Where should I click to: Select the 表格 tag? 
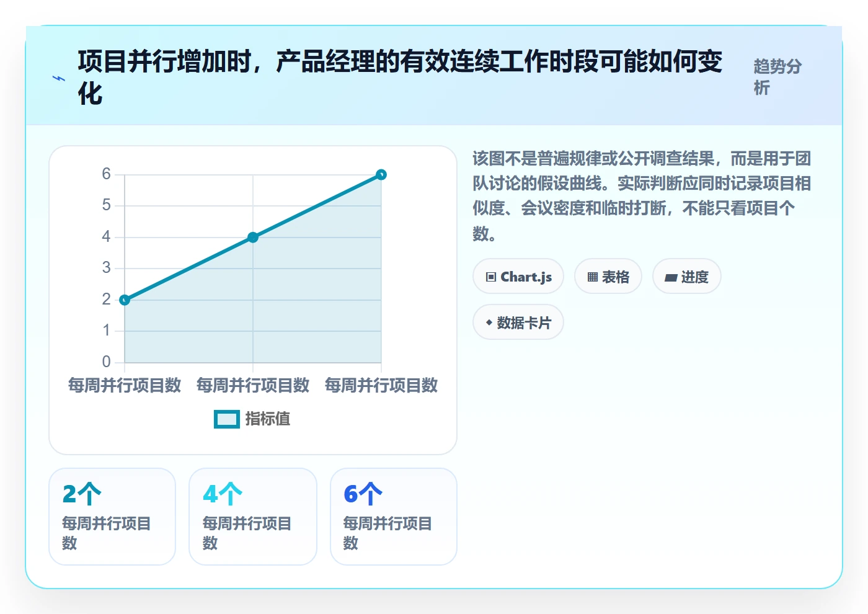(608, 277)
